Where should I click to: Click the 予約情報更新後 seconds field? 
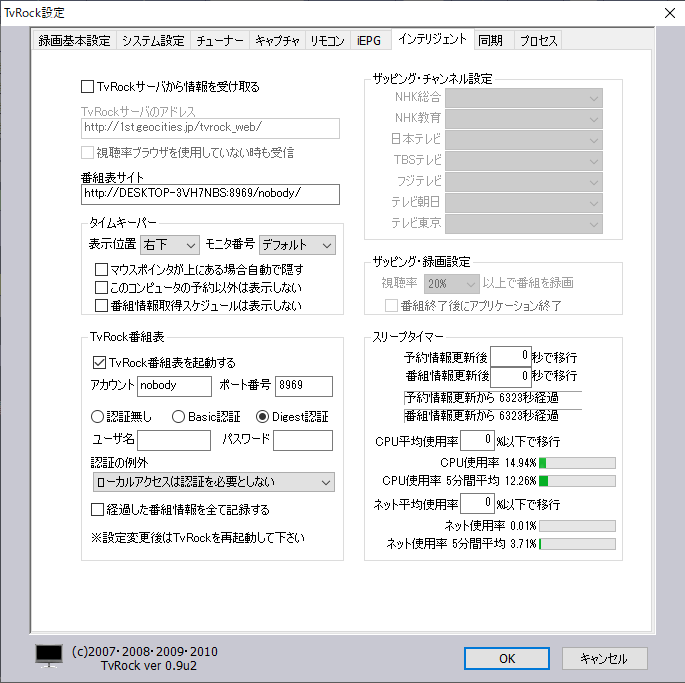(x=511, y=356)
